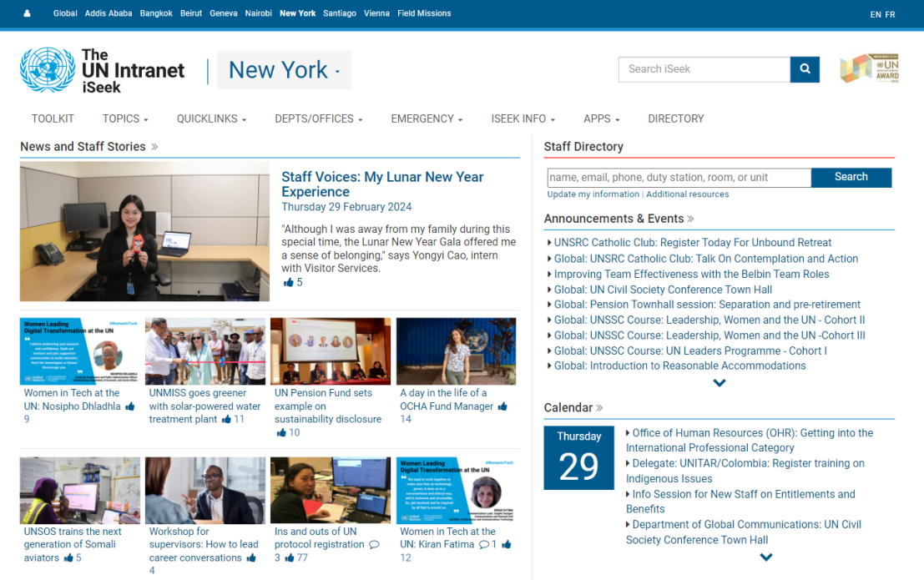Click the user profile icon in top bar
Image resolution: width=924 pixels, height=580 pixels.
(x=27, y=13)
